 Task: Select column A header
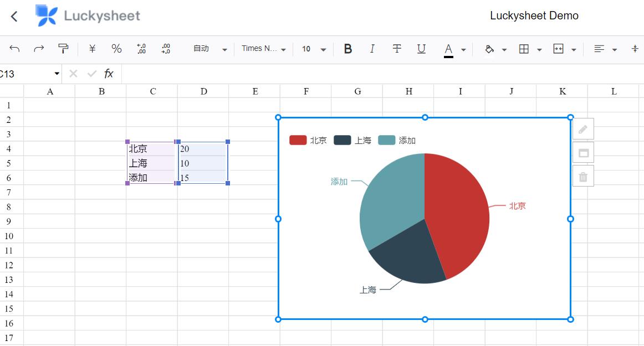coord(50,91)
